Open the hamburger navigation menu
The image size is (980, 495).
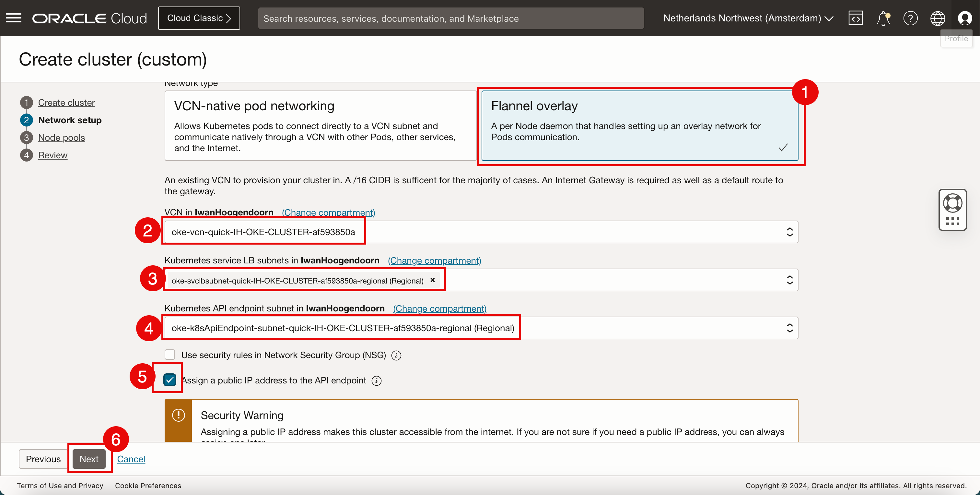coord(14,18)
